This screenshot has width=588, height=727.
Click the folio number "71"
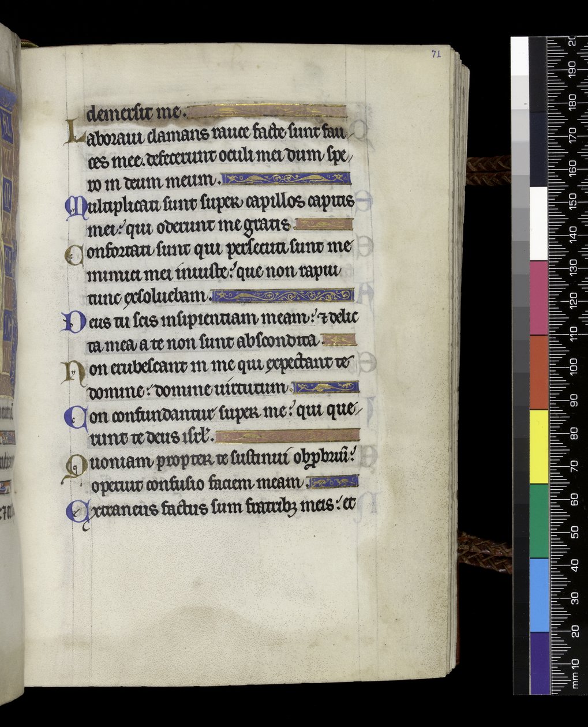tap(436, 54)
